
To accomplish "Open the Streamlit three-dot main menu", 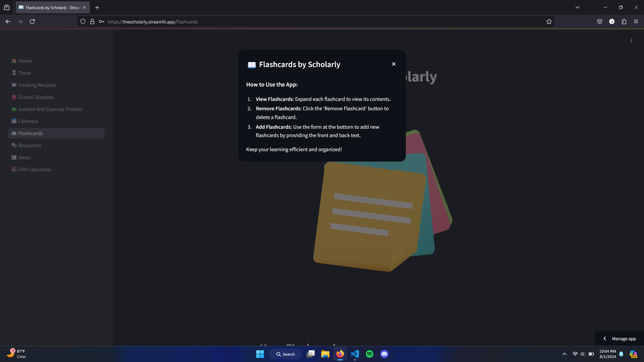I will (631, 41).
